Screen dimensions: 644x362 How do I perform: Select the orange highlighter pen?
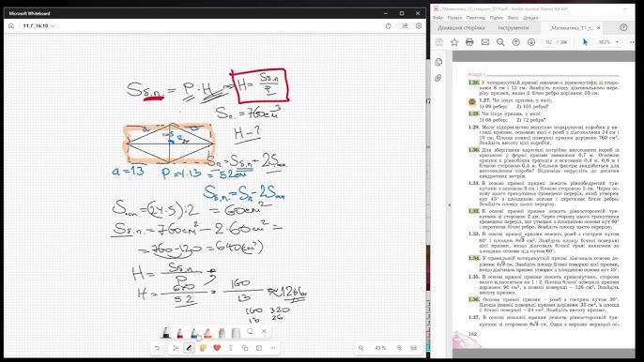[208, 332]
